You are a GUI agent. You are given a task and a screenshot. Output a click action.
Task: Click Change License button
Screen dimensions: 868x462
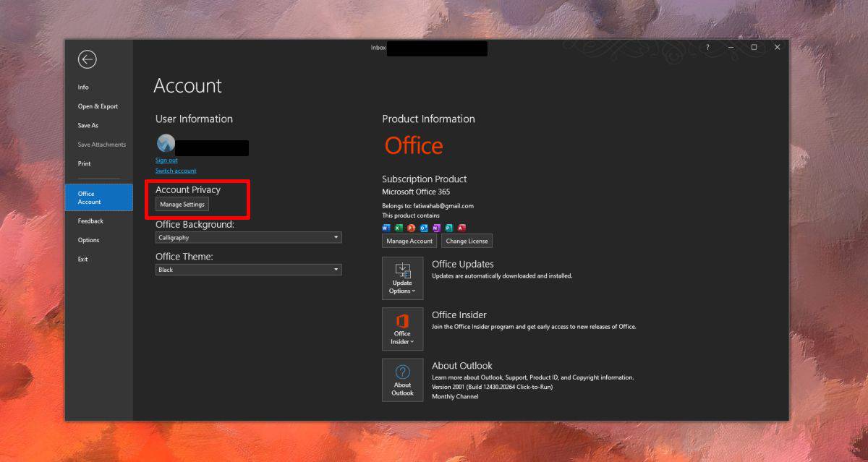(x=467, y=241)
